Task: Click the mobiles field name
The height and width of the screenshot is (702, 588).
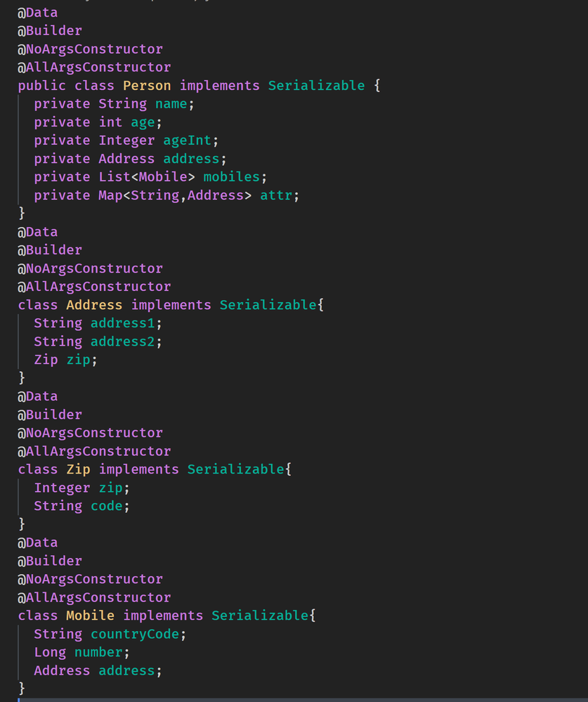Action: point(231,177)
